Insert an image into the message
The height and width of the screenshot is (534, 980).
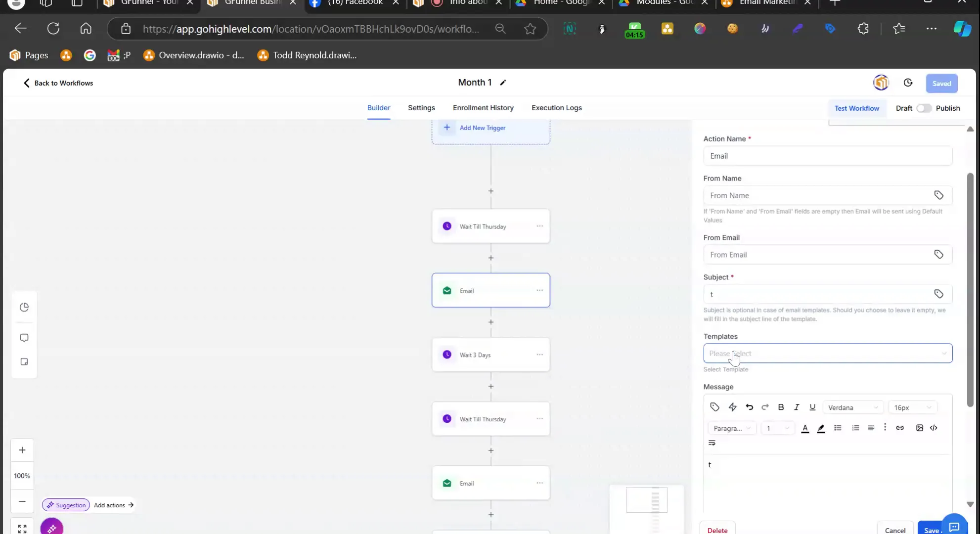(x=919, y=428)
